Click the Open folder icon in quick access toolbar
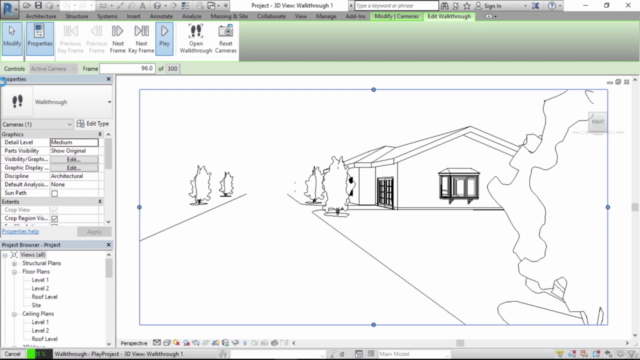Screen dimensions: 640x360 click(27, 6)
